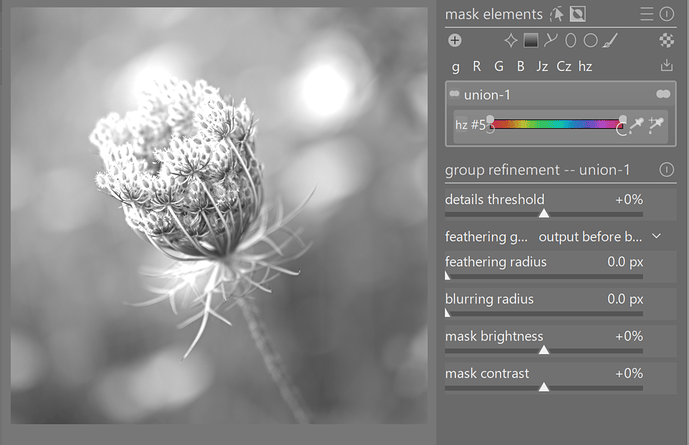Viewport: 689px width, 445px height.
Task: Select the Cz channel
Action: coord(564,66)
